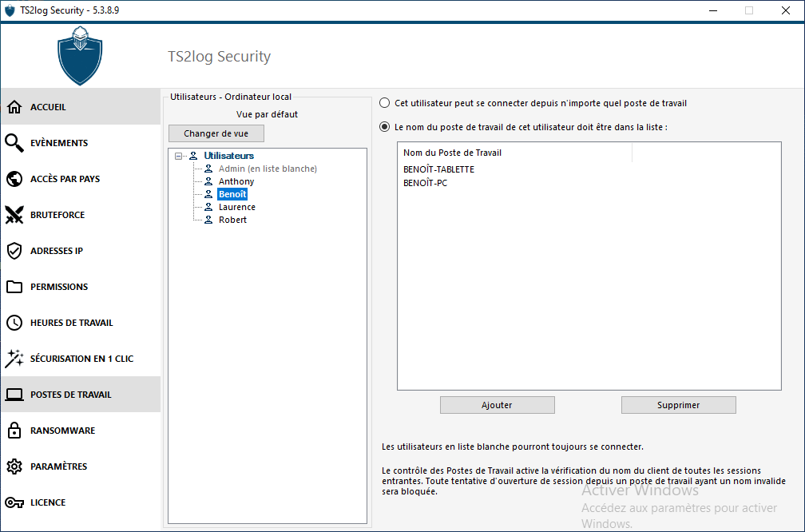Click the user icon next to Anthony
The image size is (805, 532).
208,181
